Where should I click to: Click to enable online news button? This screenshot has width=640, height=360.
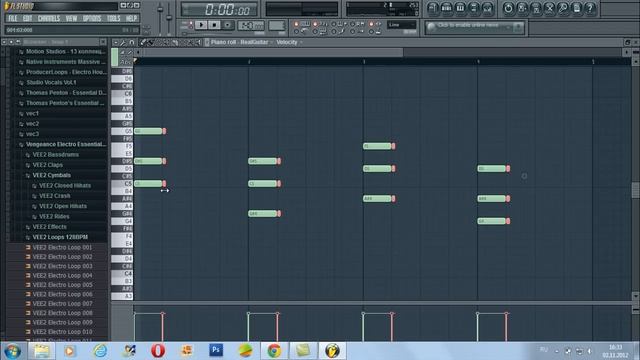(x=474, y=27)
